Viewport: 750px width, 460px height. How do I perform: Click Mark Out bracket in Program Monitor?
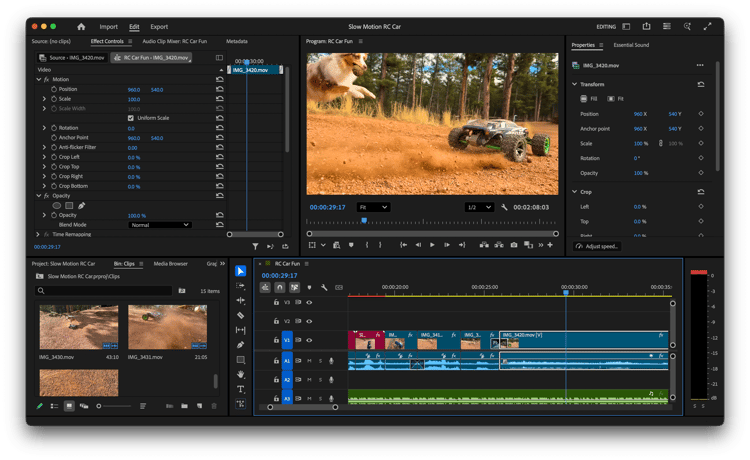380,245
